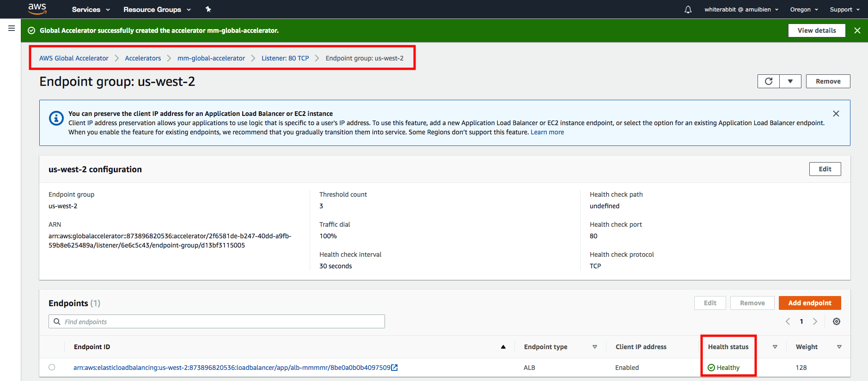868x381 pixels.
Task: Click View details in the banner
Action: pyautogui.click(x=817, y=30)
